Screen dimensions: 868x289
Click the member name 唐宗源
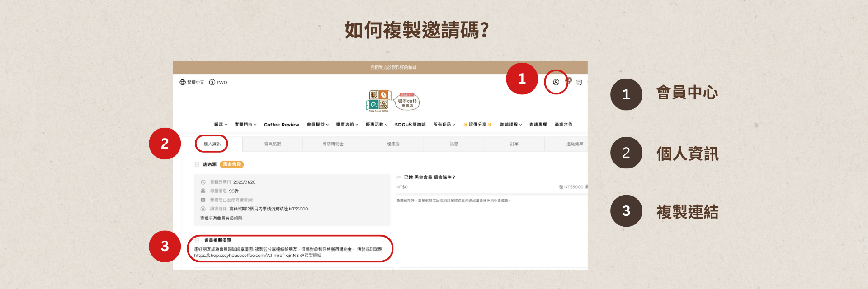click(210, 164)
